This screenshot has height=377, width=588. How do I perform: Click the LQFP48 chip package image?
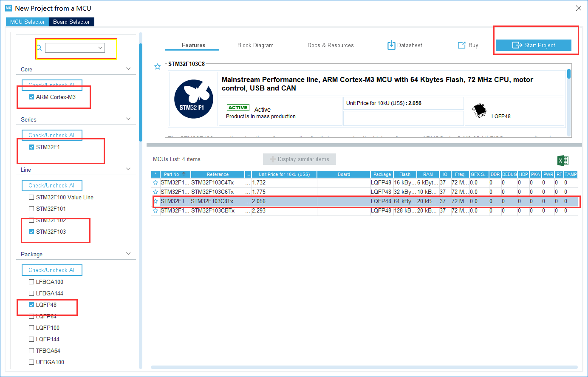click(480, 110)
